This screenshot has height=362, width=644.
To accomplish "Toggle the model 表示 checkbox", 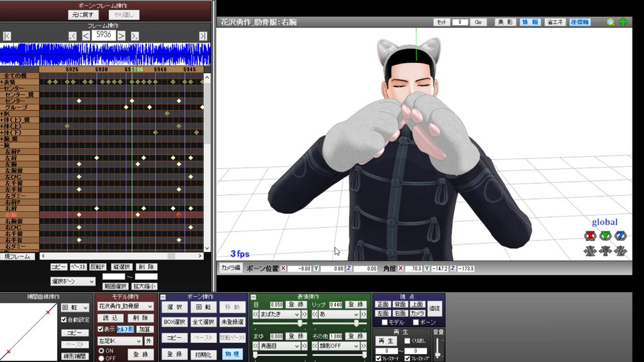I will point(101,329).
